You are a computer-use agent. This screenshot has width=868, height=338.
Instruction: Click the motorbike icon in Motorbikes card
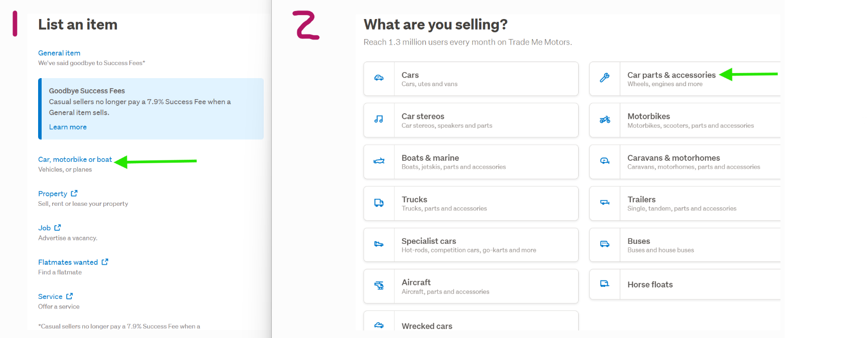pos(605,119)
